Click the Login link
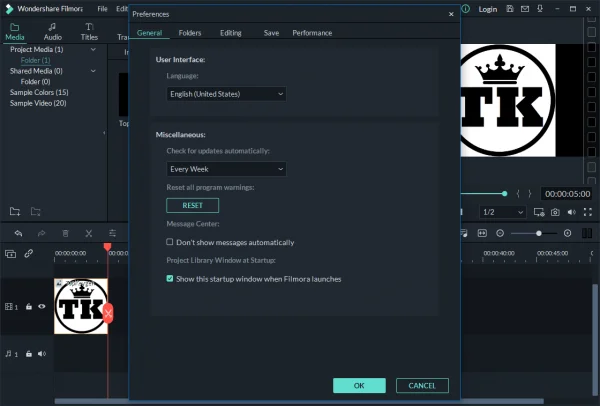This screenshot has width=600, height=406. click(x=488, y=9)
